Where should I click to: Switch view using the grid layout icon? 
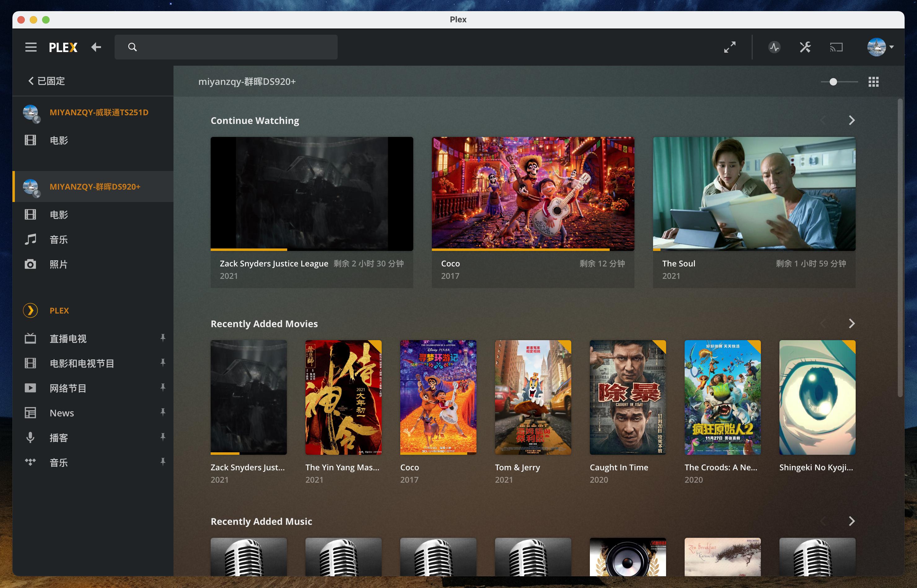[874, 82]
